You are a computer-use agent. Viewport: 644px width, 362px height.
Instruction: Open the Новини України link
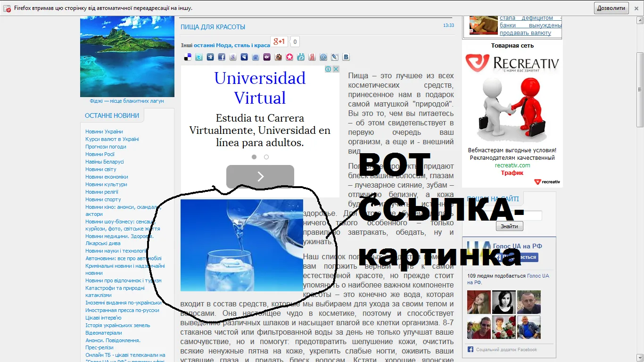pyautogui.click(x=104, y=132)
